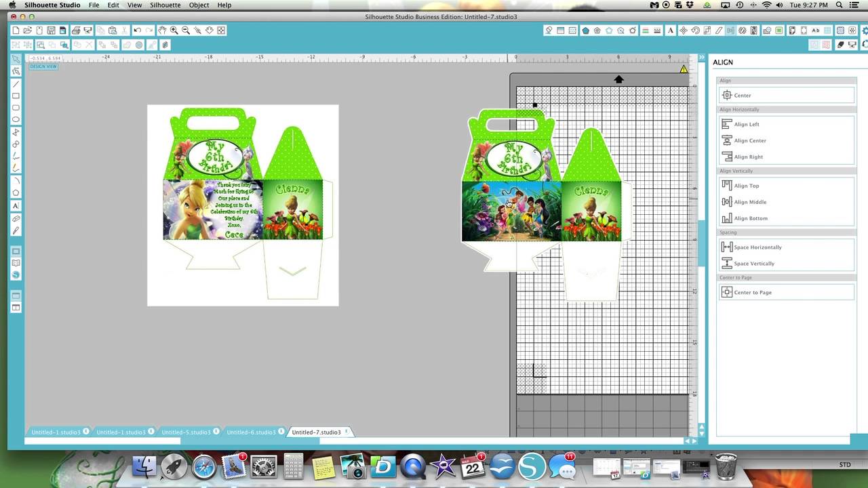Viewport: 868px width, 488px height.
Task: Click the Offset spiral icon
Action: pos(139,45)
